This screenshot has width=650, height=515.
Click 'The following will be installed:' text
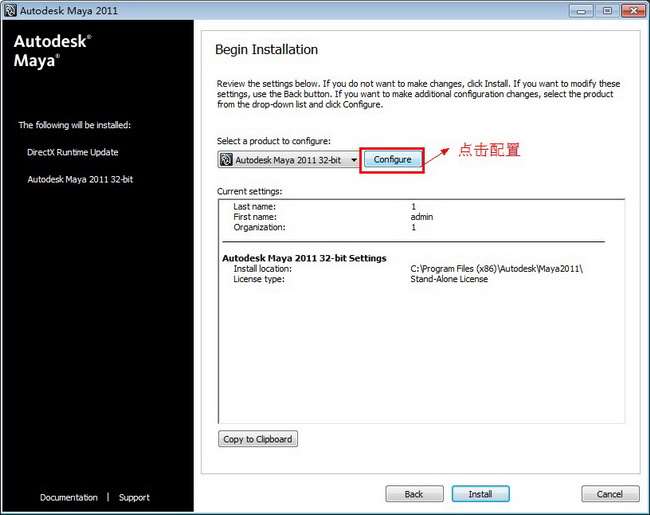click(x=75, y=125)
